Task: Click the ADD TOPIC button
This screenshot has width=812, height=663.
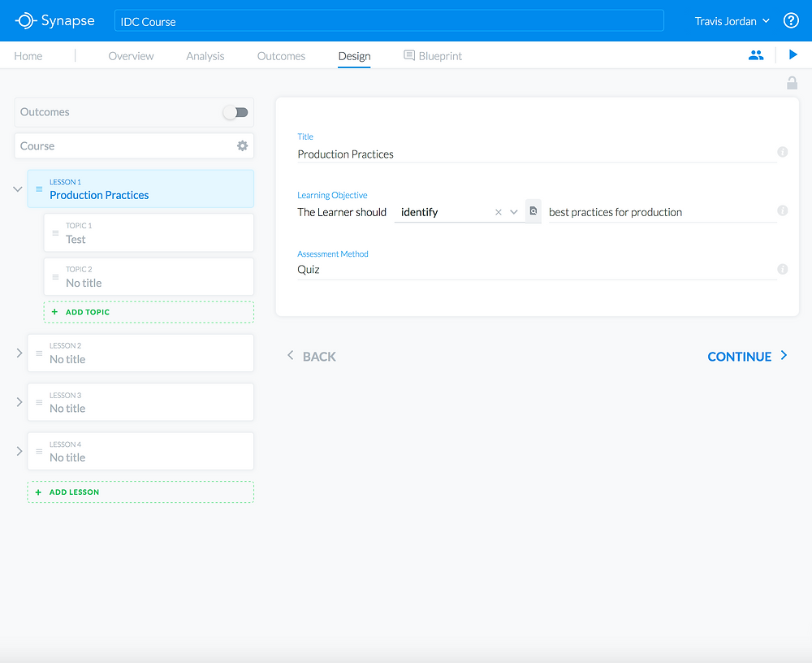Action: [149, 312]
